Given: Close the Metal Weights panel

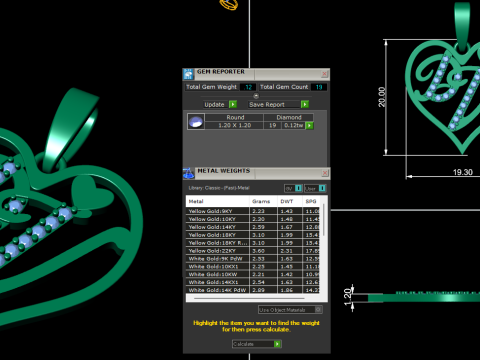Looking at the screenshot, I should [x=325, y=173].
